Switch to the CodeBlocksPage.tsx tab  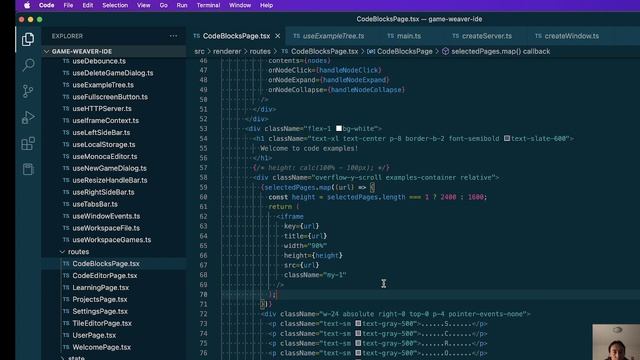click(x=236, y=36)
